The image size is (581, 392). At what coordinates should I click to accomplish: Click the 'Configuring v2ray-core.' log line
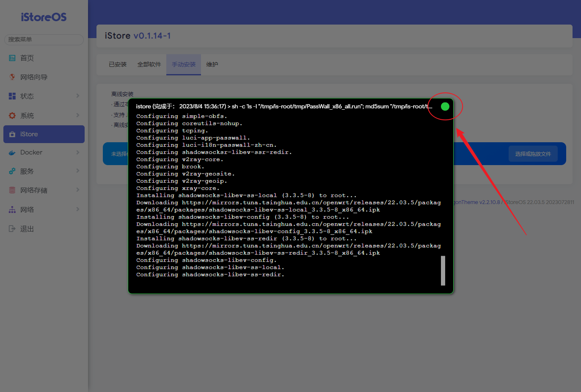(179, 159)
